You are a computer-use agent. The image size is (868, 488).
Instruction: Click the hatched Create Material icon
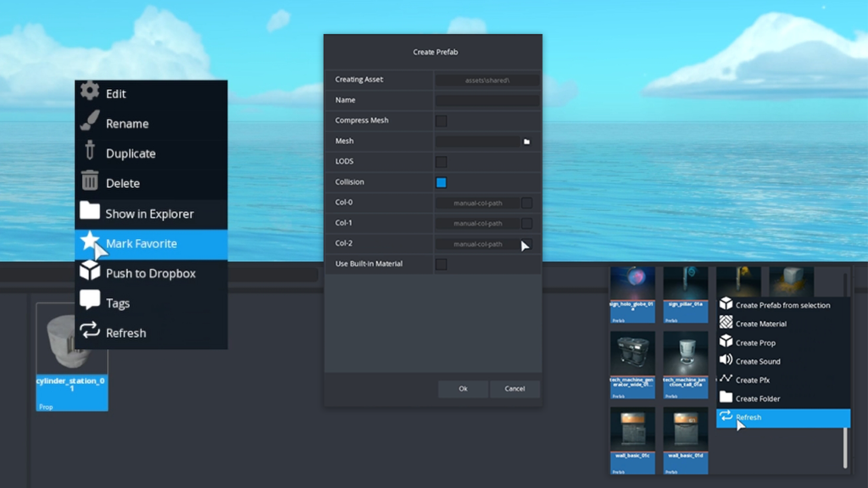[726, 323]
